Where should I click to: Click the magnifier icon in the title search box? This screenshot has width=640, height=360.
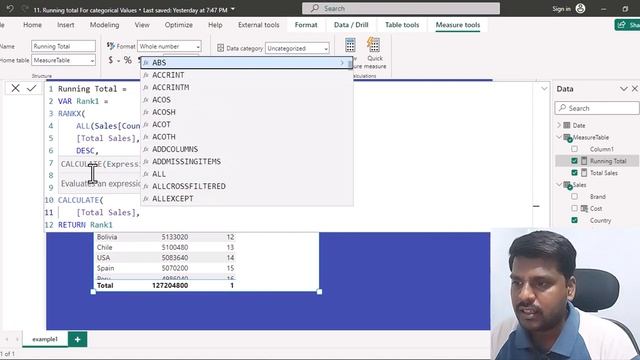point(314,9)
